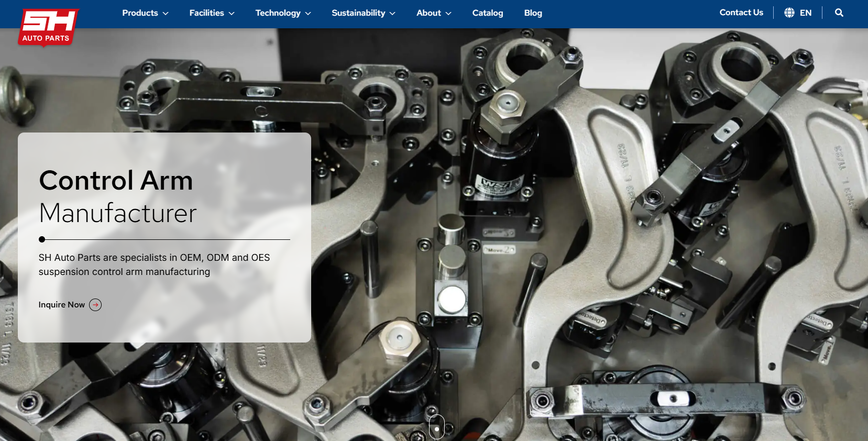Go to the Catalog page
The image size is (868, 441).
click(x=488, y=13)
